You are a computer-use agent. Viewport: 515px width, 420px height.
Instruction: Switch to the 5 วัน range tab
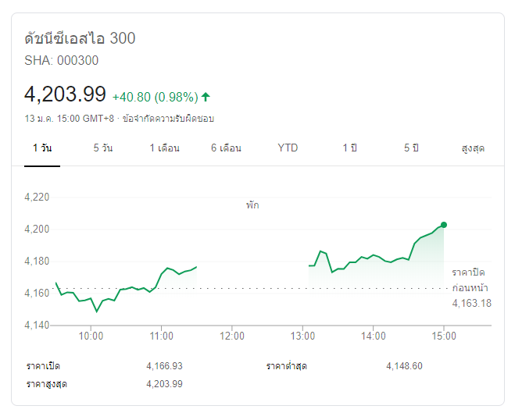click(102, 148)
